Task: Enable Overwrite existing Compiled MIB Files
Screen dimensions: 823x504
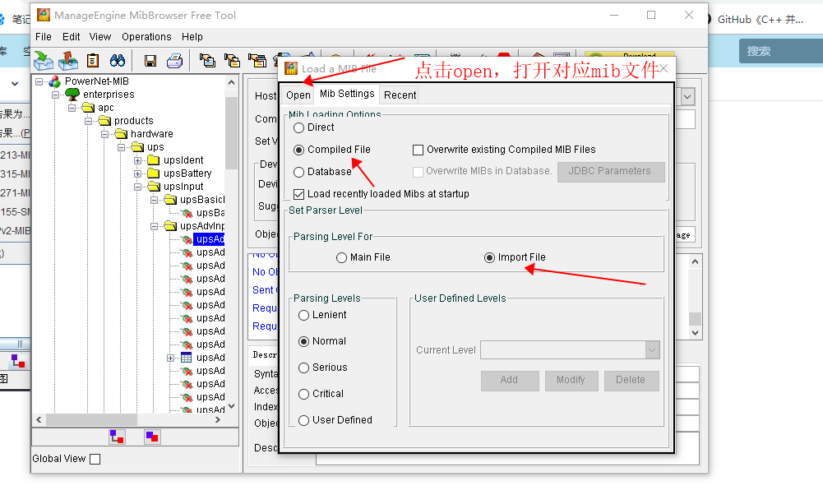Action: pyautogui.click(x=418, y=150)
